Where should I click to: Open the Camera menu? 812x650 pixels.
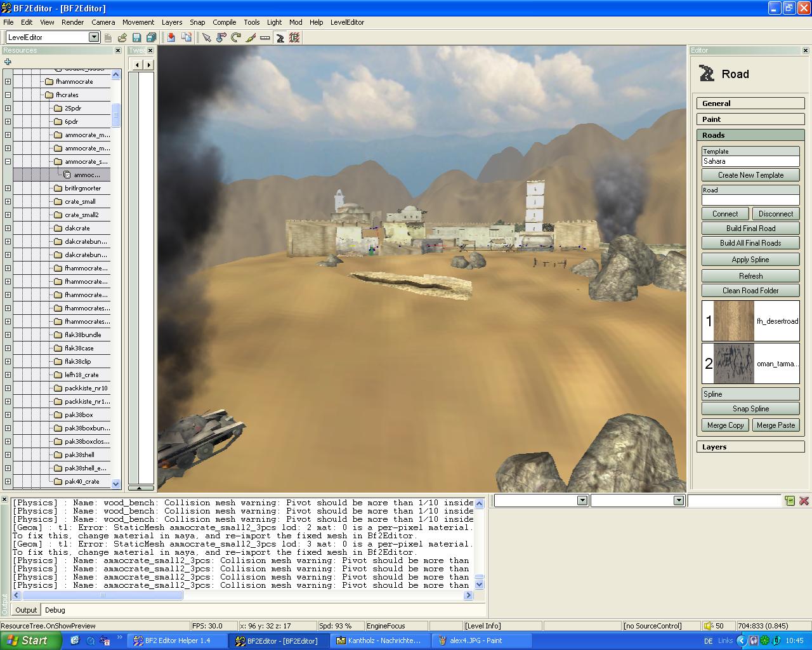pyautogui.click(x=103, y=22)
